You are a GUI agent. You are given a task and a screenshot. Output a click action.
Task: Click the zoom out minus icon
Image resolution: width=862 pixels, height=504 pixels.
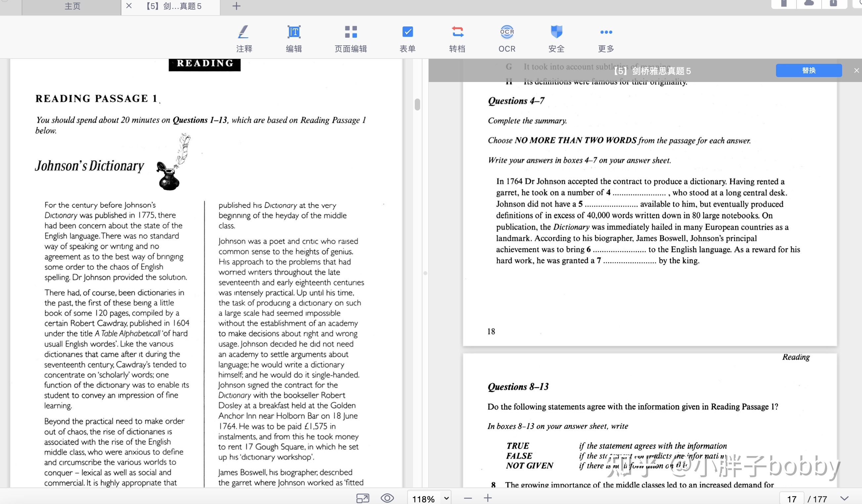click(x=468, y=498)
